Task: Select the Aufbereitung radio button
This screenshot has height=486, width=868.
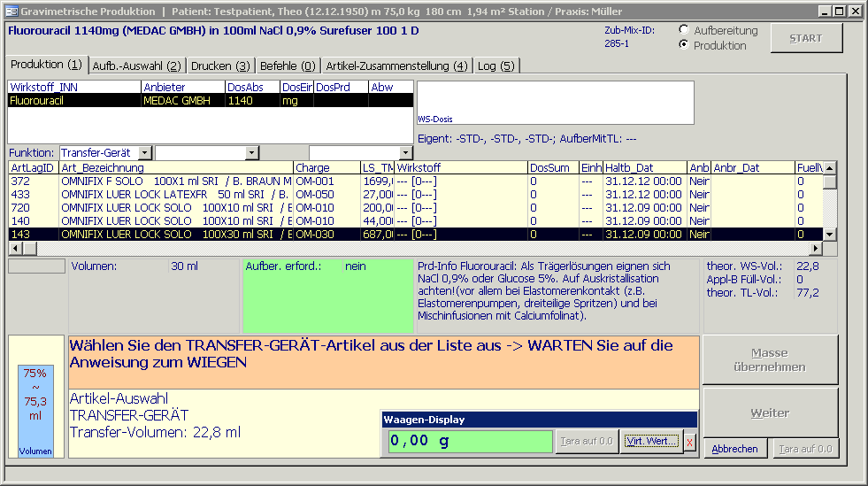Action: point(684,29)
